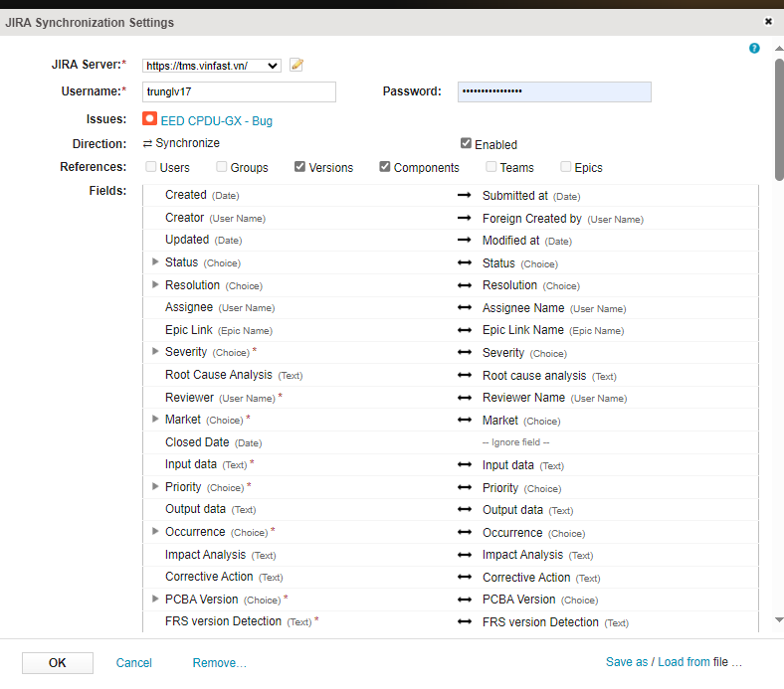Uncheck the Versions references checkbox
Image resolution: width=784 pixels, height=689 pixels.
pyautogui.click(x=299, y=166)
